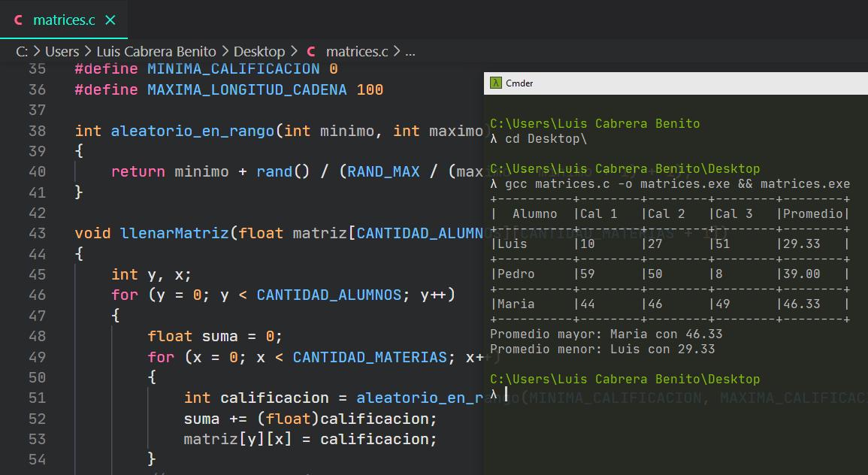Click MAXIMA_LONGITUD_CADENA on line 36
Screen dimensions: 868x475
point(247,89)
